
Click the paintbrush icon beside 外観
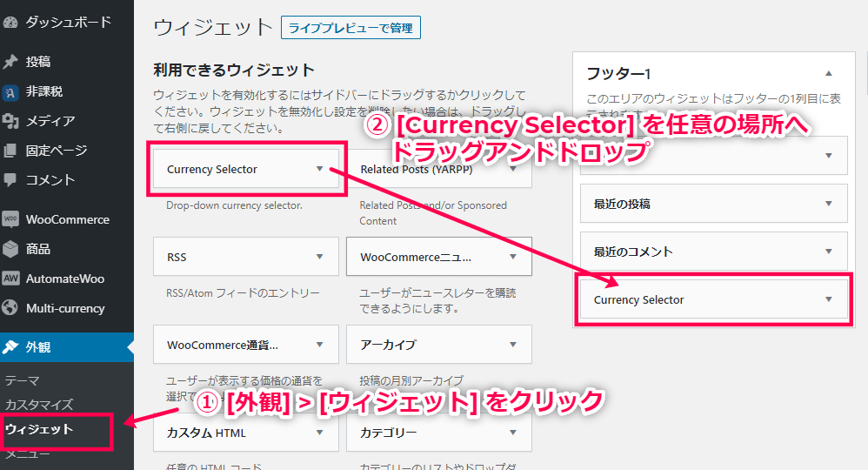click(x=10, y=347)
